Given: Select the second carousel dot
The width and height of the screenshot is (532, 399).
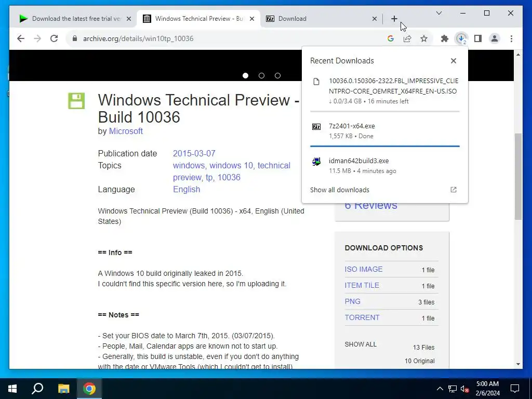Looking at the screenshot, I should [262, 76].
